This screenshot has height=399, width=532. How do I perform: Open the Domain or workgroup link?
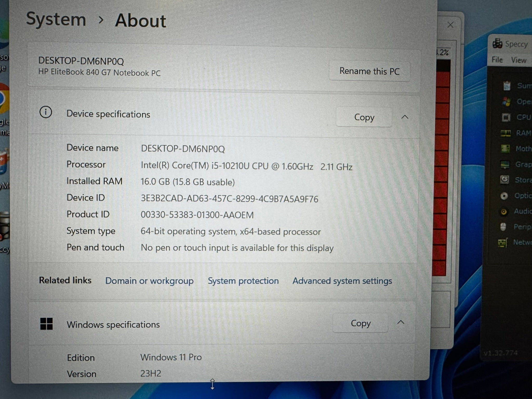pos(149,281)
